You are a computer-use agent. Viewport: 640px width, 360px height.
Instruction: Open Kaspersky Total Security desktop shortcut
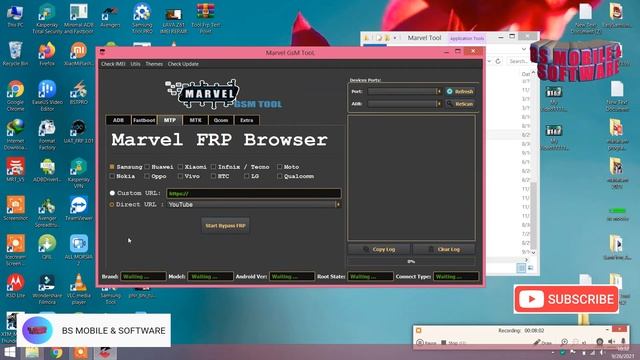[x=47, y=18]
